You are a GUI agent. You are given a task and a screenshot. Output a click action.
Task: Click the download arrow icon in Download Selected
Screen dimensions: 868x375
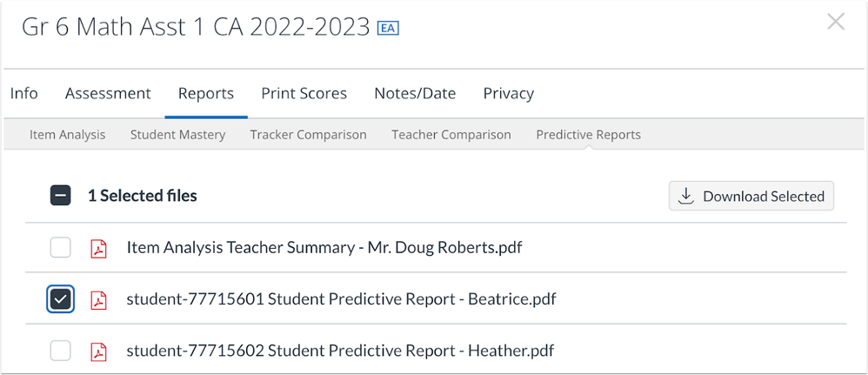(686, 196)
